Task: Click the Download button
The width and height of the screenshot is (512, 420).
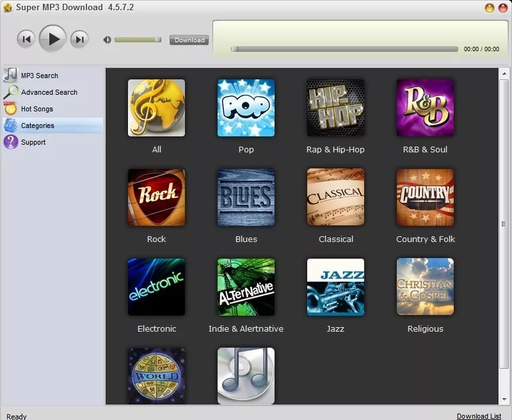Action: click(x=189, y=40)
